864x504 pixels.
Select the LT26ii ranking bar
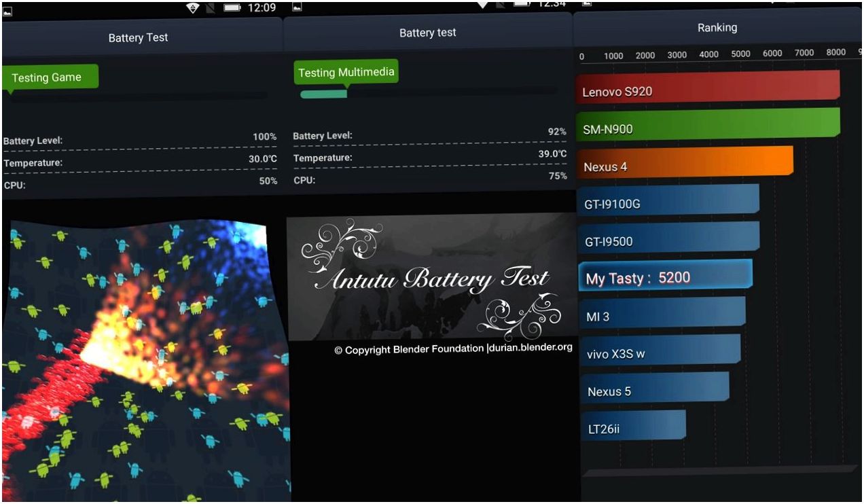click(633, 427)
